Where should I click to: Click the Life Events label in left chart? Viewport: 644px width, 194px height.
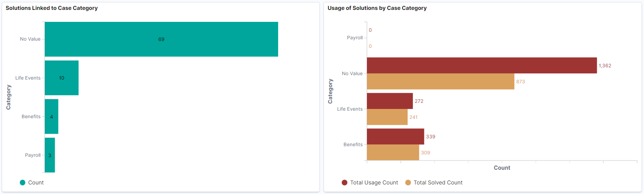(x=28, y=78)
